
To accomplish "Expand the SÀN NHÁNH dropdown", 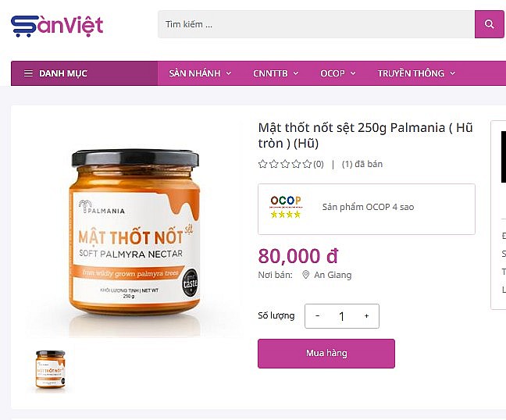I will [200, 73].
